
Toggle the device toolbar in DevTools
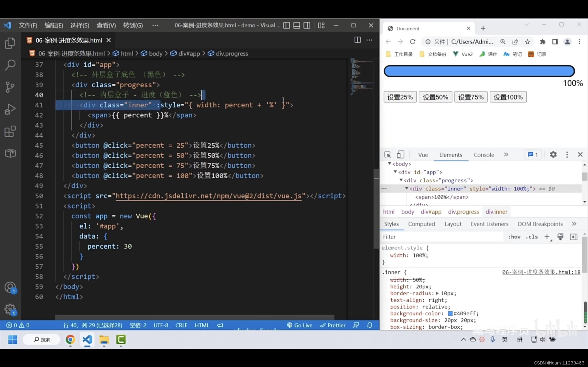pyautogui.click(x=400, y=155)
